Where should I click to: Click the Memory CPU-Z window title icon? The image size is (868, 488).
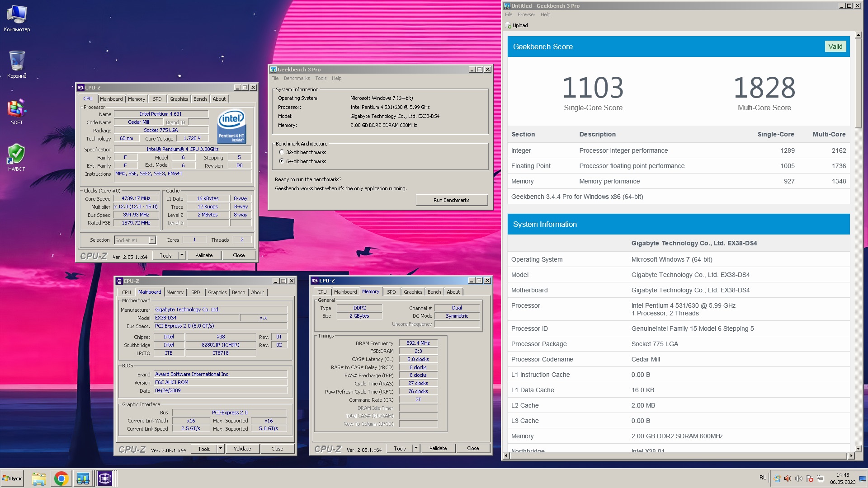(x=315, y=281)
